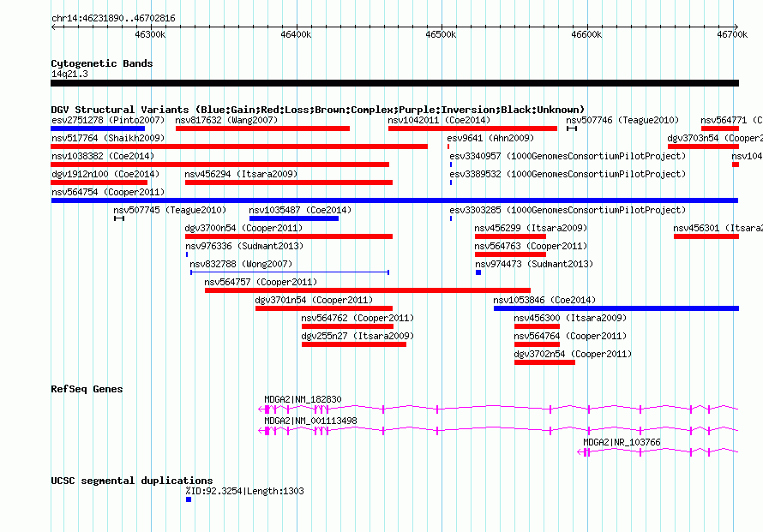Click nsv564764 (Cooper2011) label
This screenshot has height=532, width=763.
(x=570, y=336)
